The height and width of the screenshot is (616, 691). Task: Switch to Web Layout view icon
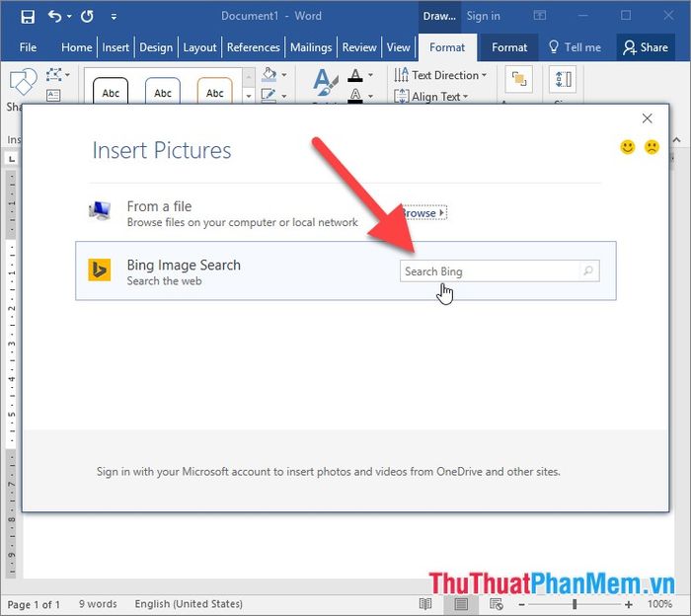[497, 604]
